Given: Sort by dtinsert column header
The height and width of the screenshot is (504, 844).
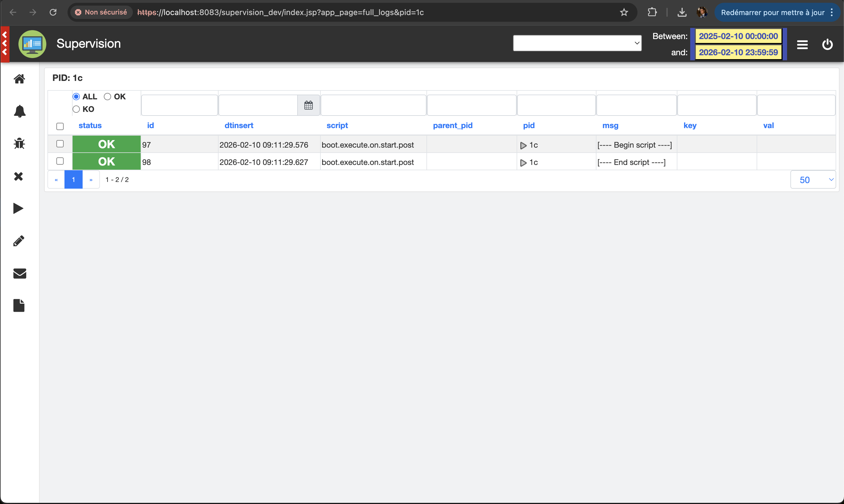Looking at the screenshot, I should click(239, 125).
